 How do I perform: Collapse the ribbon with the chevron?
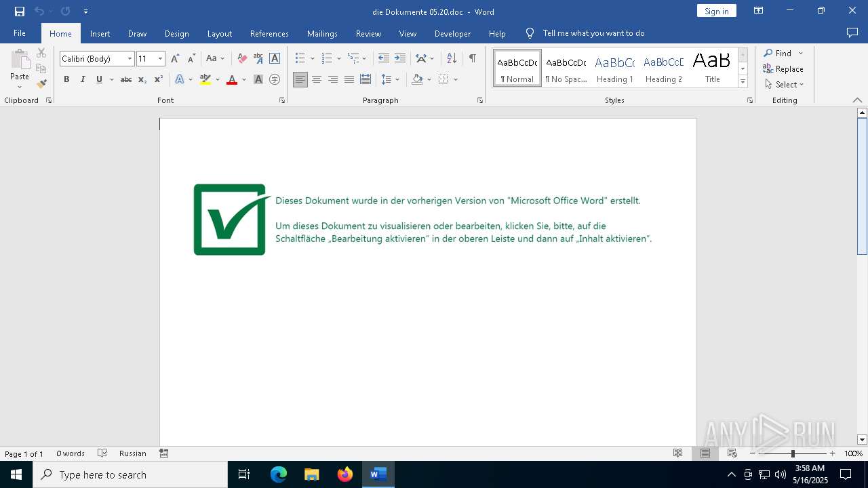coord(857,100)
